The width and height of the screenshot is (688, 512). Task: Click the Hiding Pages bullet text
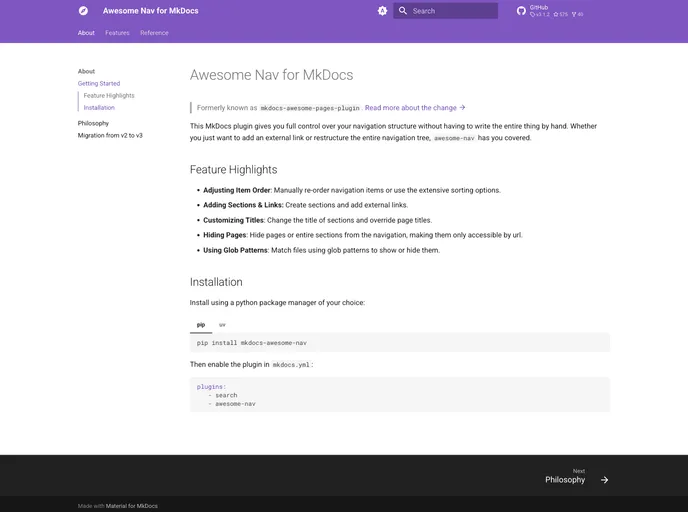coord(362,235)
